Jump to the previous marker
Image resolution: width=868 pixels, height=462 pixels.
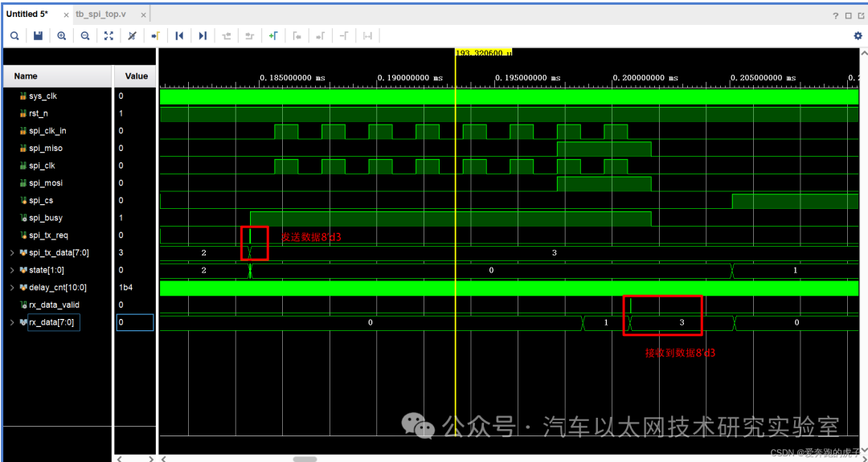tap(297, 36)
